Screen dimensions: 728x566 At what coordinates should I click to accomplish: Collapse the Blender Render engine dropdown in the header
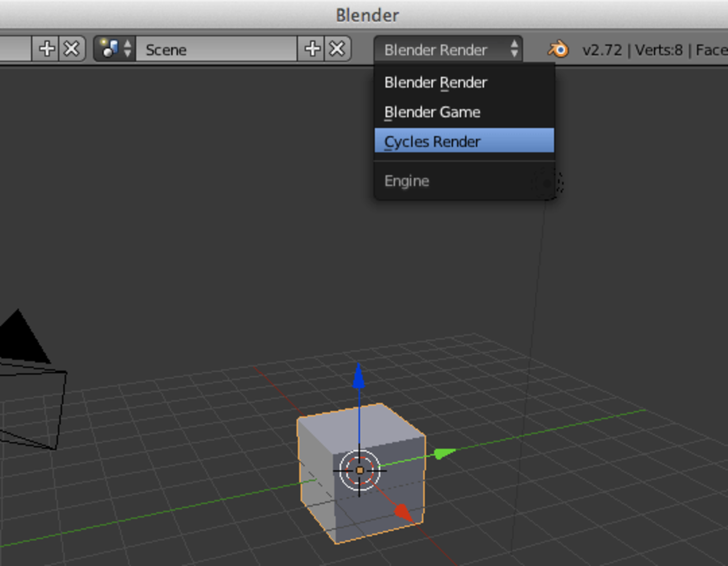(448, 49)
